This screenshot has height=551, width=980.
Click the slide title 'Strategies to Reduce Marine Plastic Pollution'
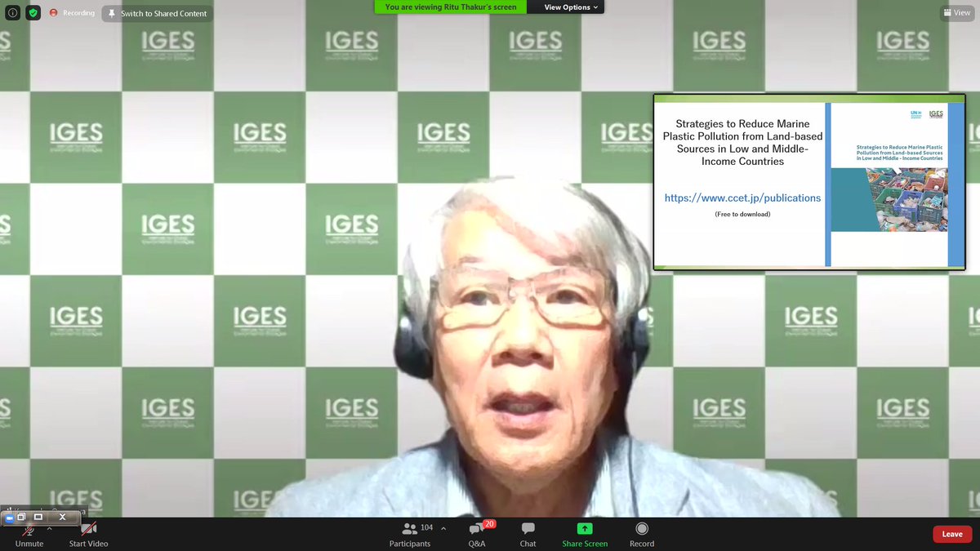pyautogui.click(x=742, y=142)
